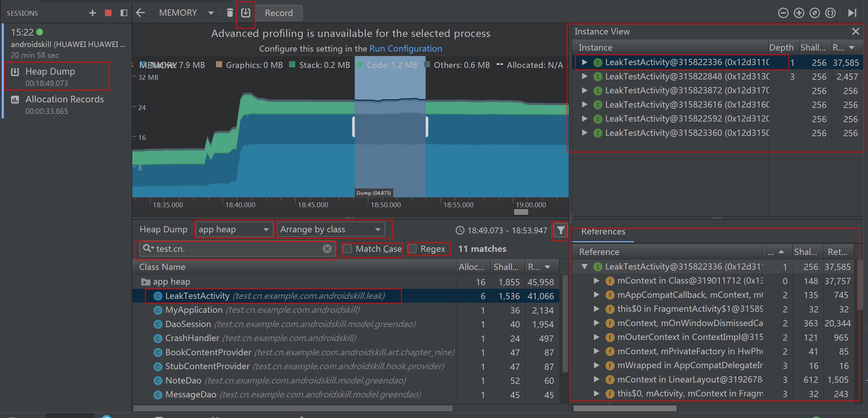Toggle the heap dump filter funnel icon
Image resolution: width=868 pixels, height=418 pixels.
(560, 230)
